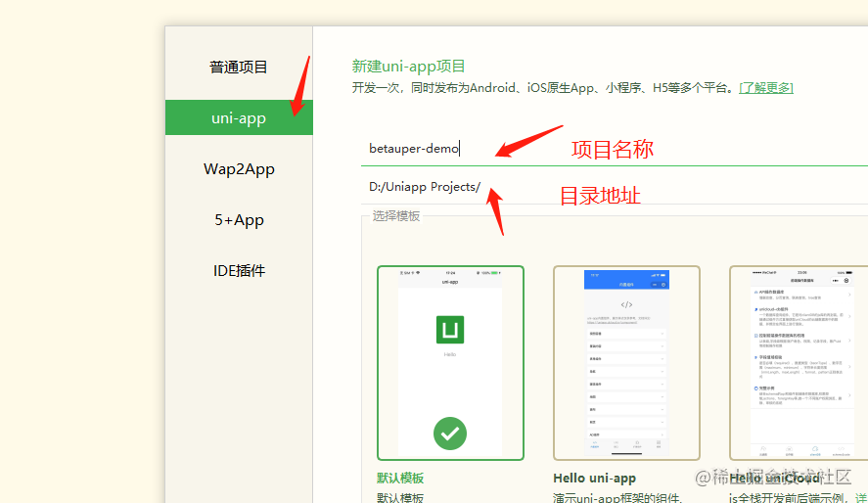
Task: Select the 默认模板 template thumbnail
Action: click(450, 363)
